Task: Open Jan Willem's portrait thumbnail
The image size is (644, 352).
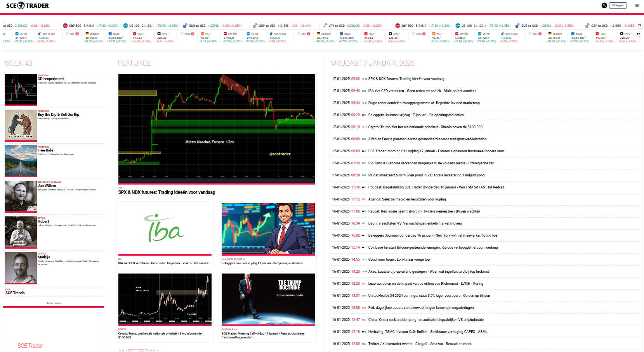Action: coord(21,196)
